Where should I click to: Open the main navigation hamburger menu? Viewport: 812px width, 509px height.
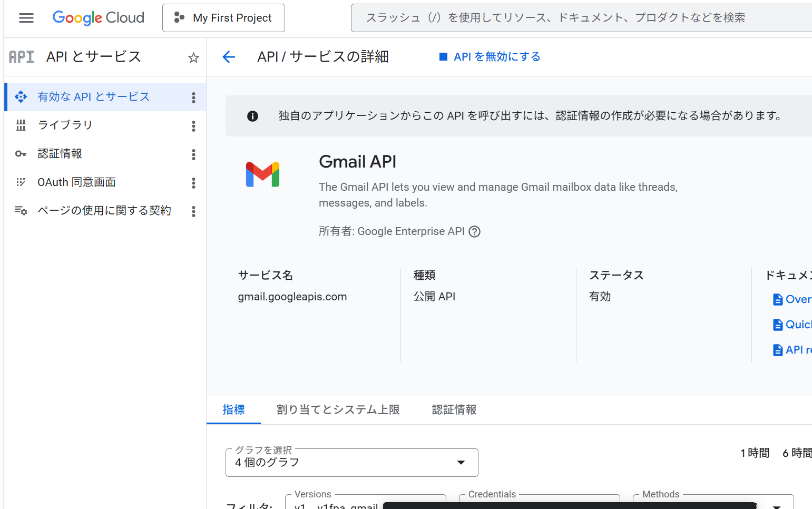[26, 18]
